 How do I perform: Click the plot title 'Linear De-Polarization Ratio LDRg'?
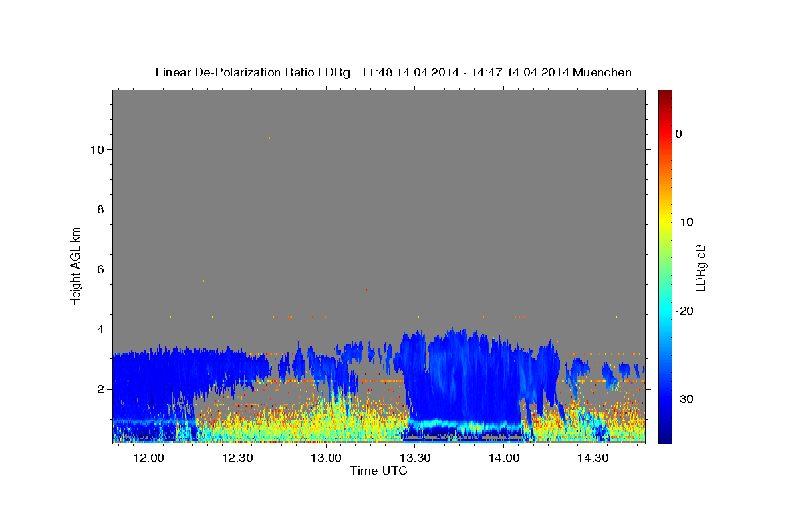[x=253, y=72]
